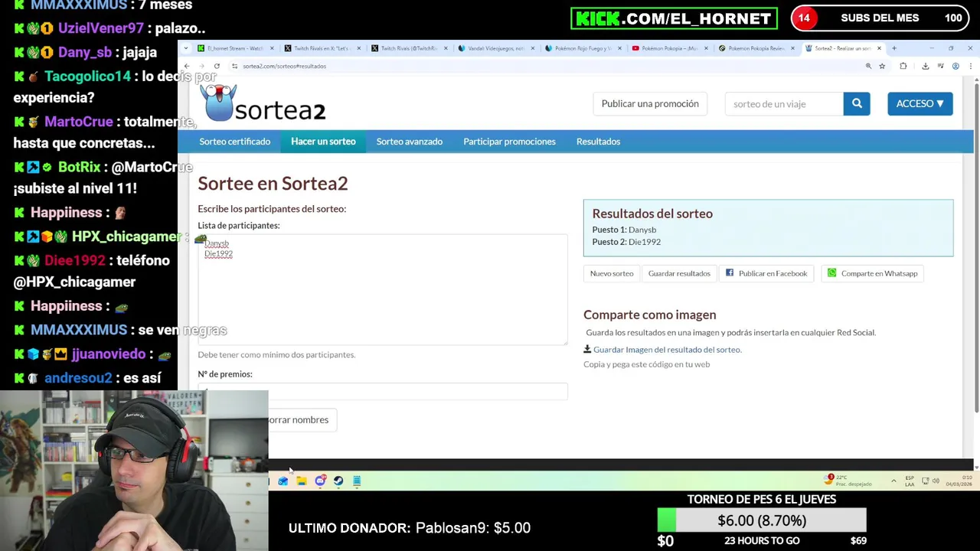
Task: Click inside the Lista de participantes textarea
Action: (x=382, y=289)
